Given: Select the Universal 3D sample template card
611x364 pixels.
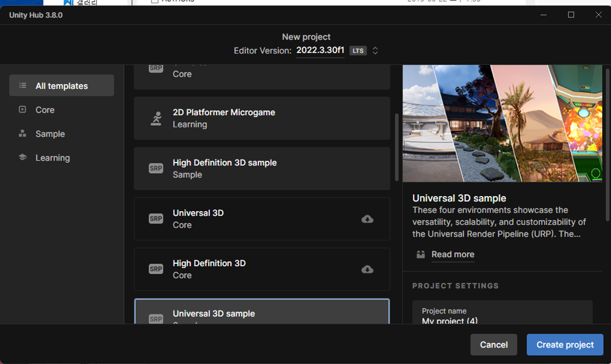Looking at the screenshot, I should click(x=262, y=312).
